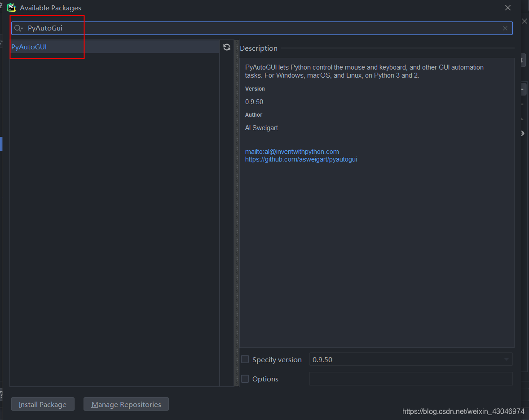The width and height of the screenshot is (529, 420).
Task: Click the Version heading in description
Action: (255, 89)
